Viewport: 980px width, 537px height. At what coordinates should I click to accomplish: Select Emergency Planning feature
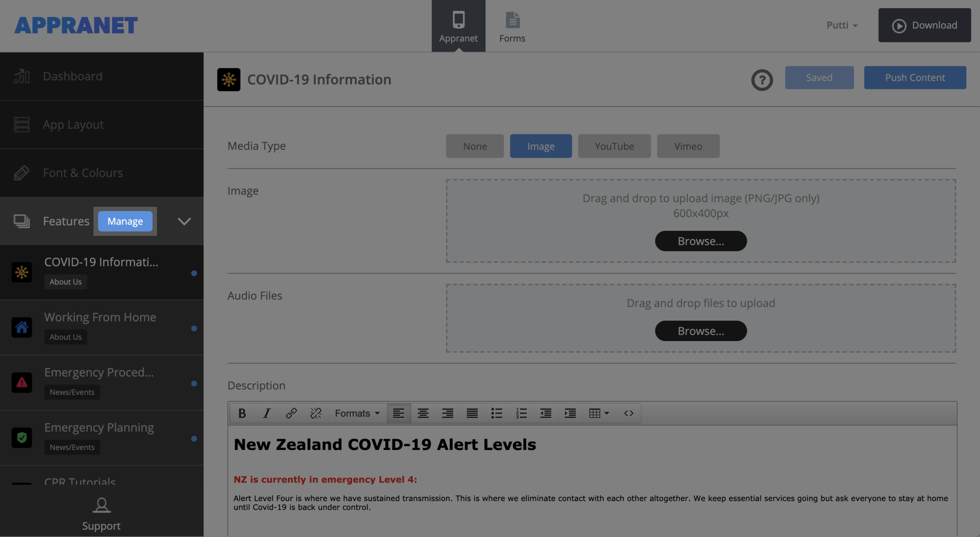pyautogui.click(x=102, y=438)
